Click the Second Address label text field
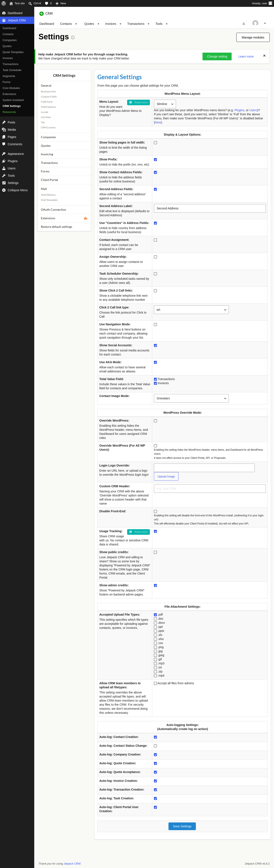This screenshot has height=868, width=274. (x=210, y=208)
